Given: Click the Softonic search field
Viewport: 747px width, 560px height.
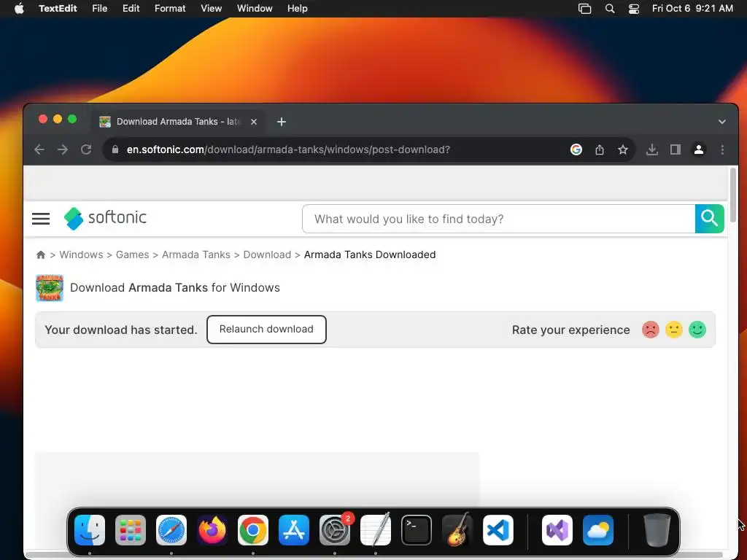Looking at the screenshot, I should (x=499, y=219).
